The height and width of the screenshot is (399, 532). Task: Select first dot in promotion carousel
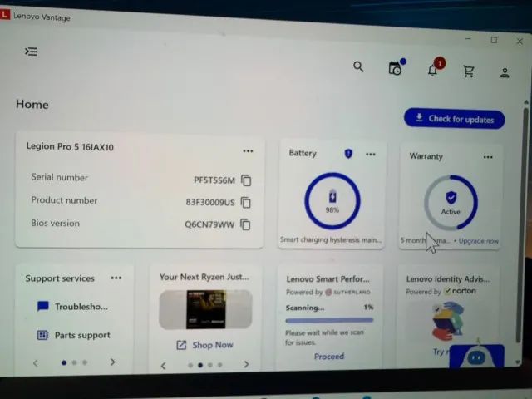190,365
